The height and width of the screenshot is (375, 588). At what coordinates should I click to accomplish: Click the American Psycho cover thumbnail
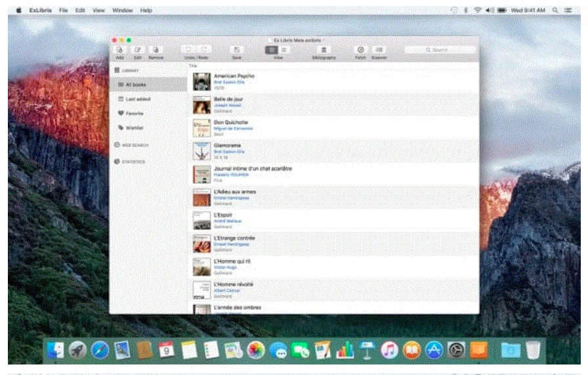coord(201,81)
